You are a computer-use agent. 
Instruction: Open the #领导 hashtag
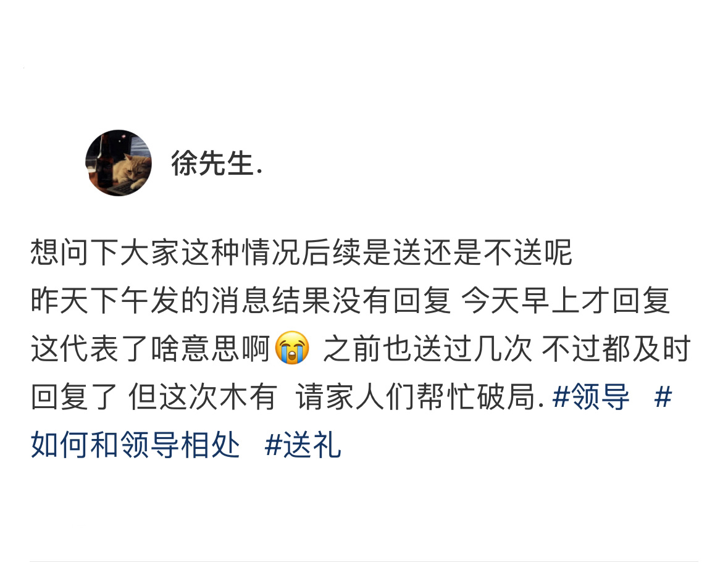tap(590, 397)
